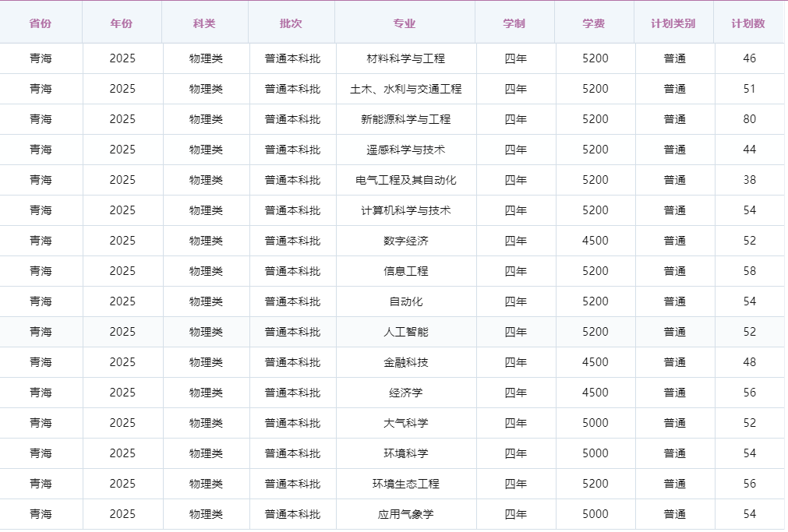Click the 省份 column header

41,23
